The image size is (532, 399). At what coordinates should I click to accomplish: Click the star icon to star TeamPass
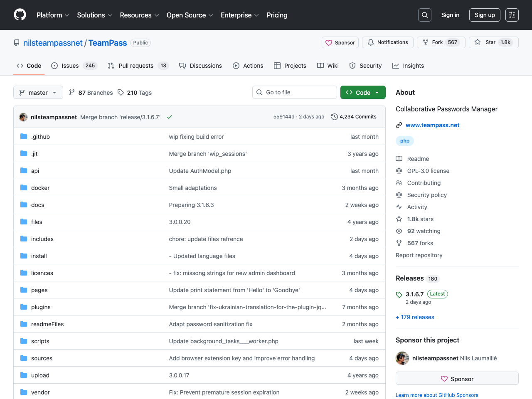(x=477, y=42)
